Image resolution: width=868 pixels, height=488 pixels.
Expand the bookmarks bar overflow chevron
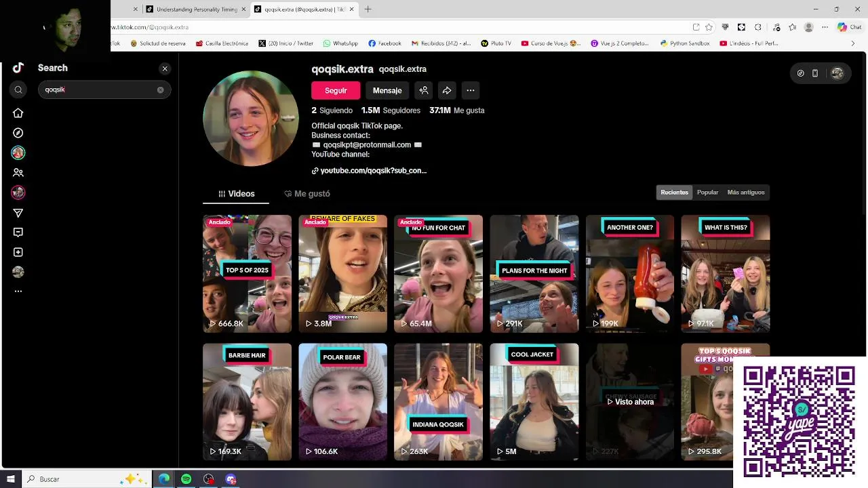tap(853, 43)
